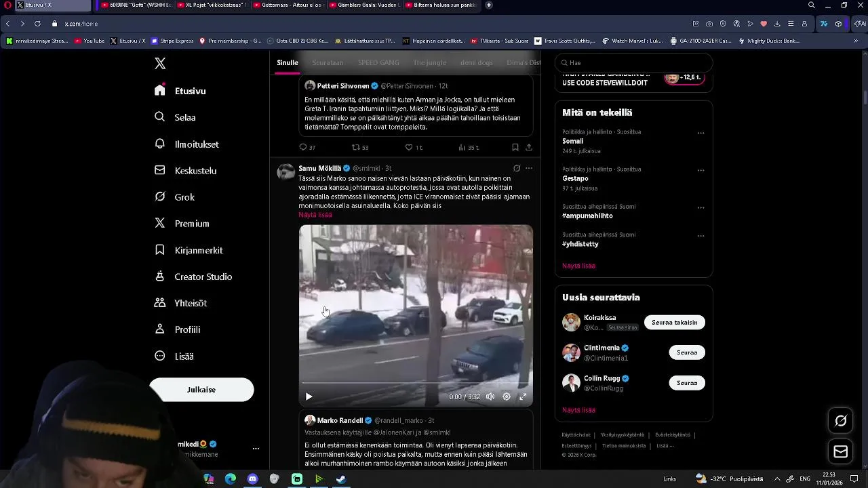Open Petteri Sihvonen's profile name
This screenshot has width=868, height=488.
click(x=343, y=86)
